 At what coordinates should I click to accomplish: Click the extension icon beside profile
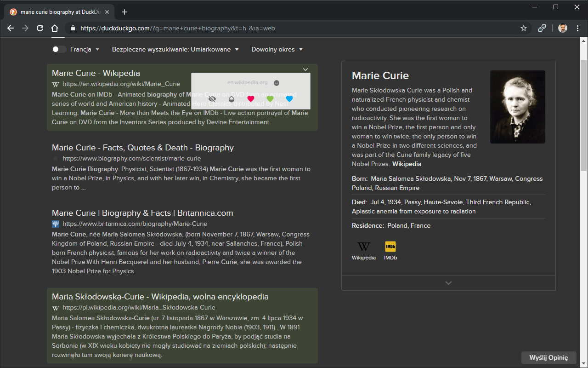point(542,28)
